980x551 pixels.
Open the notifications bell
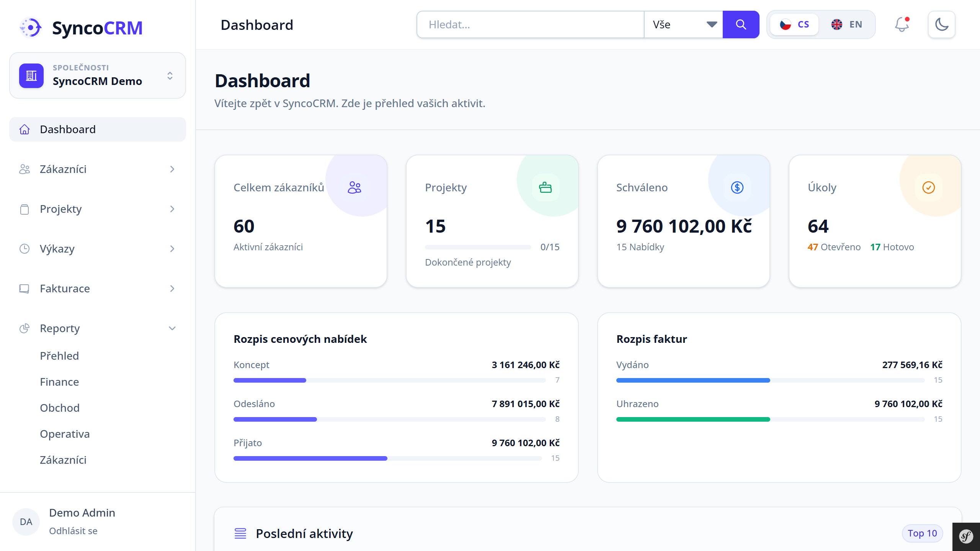pyautogui.click(x=902, y=24)
